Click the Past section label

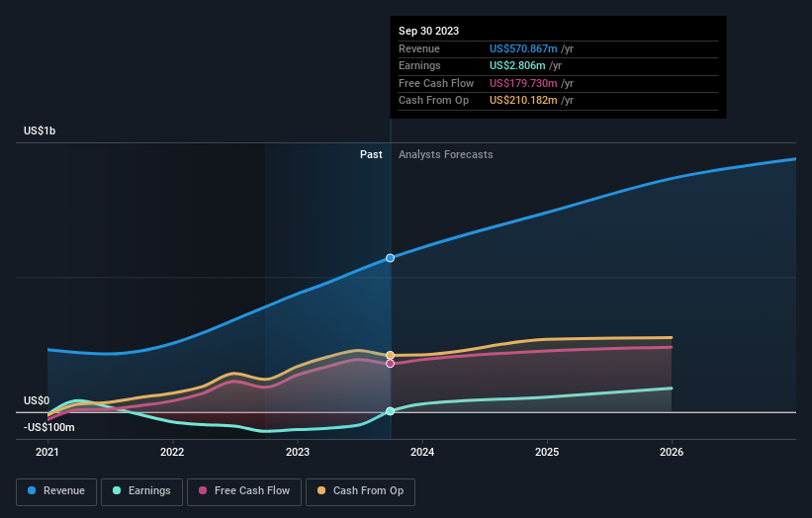tap(371, 154)
